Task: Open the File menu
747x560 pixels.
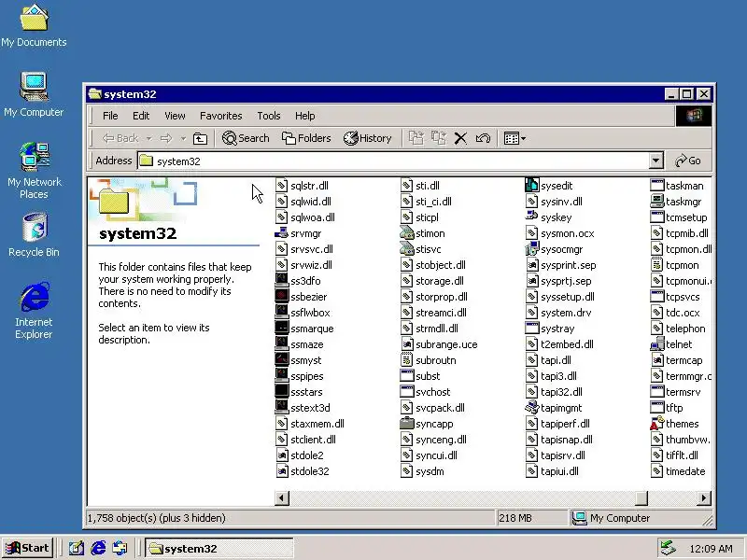Action: [110, 116]
